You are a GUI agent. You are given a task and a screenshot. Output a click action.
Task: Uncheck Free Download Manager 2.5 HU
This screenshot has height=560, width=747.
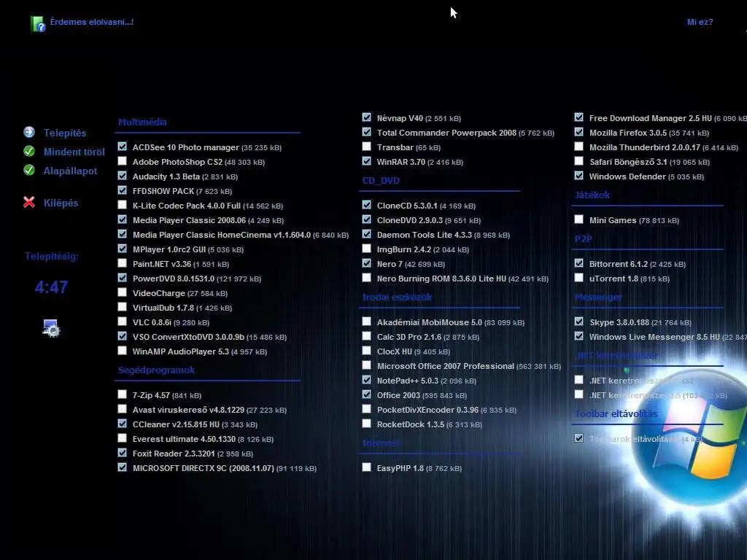[578, 117]
